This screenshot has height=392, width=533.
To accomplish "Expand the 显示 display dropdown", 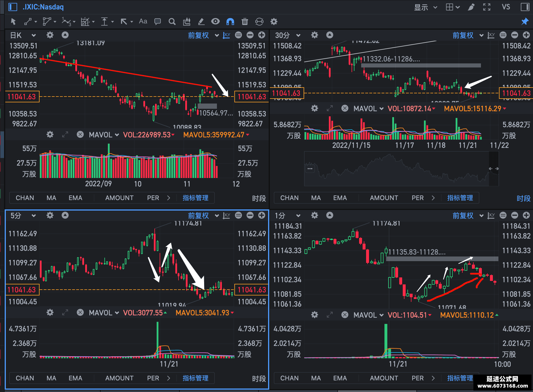I will (x=426, y=7).
